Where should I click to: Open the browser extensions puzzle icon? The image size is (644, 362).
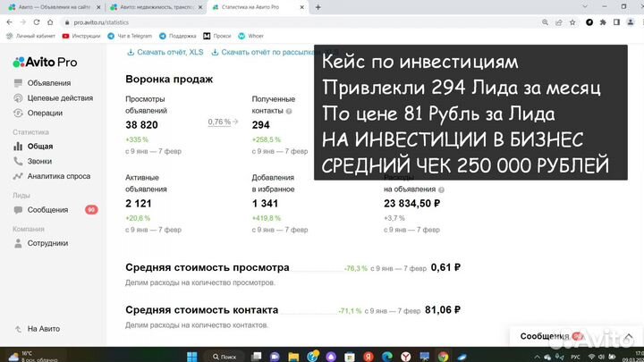pos(603,22)
